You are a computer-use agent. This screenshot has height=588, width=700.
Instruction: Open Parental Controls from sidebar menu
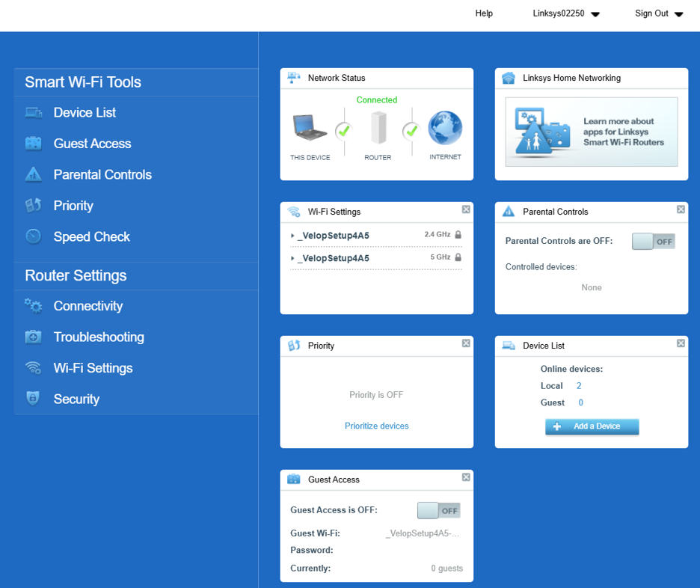tap(102, 174)
